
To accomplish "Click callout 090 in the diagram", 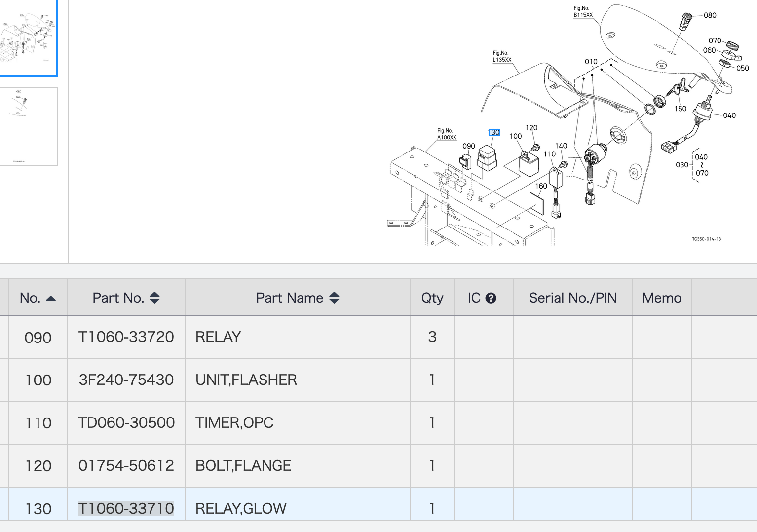I will pos(468,146).
